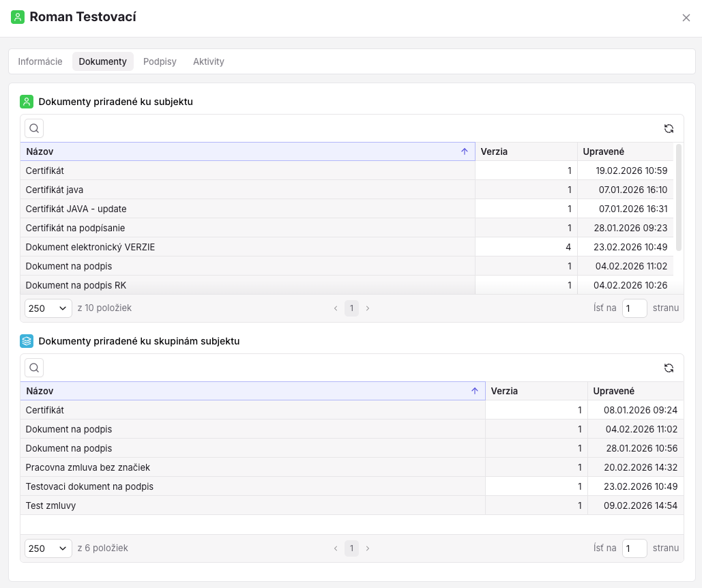This screenshot has width=702, height=588.
Task: Select Dokument elektronický VERZIE row
Action: click(x=347, y=247)
